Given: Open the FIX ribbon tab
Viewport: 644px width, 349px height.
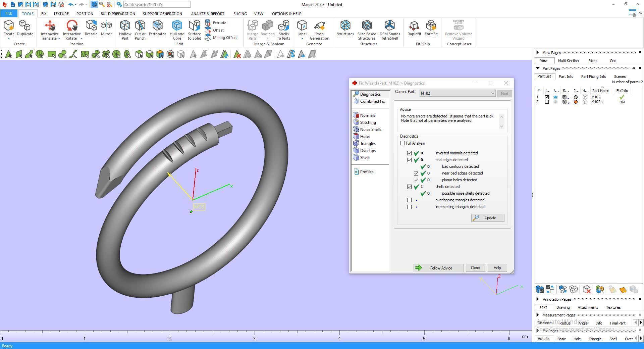Looking at the screenshot, I should tap(44, 14).
